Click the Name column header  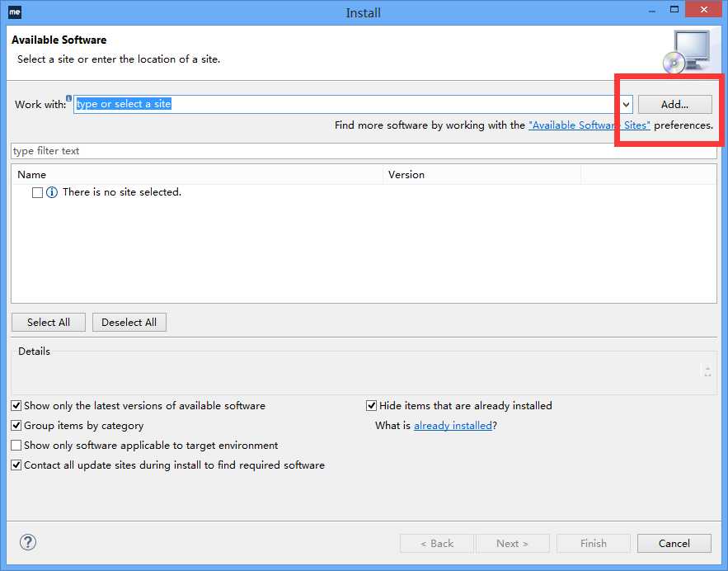pos(197,175)
